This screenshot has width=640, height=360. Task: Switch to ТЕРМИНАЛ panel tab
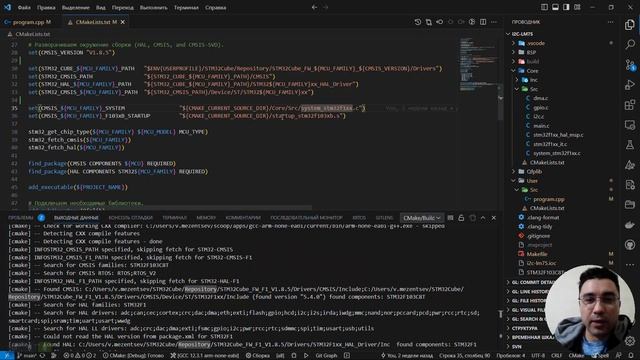click(x=174, y=218)
